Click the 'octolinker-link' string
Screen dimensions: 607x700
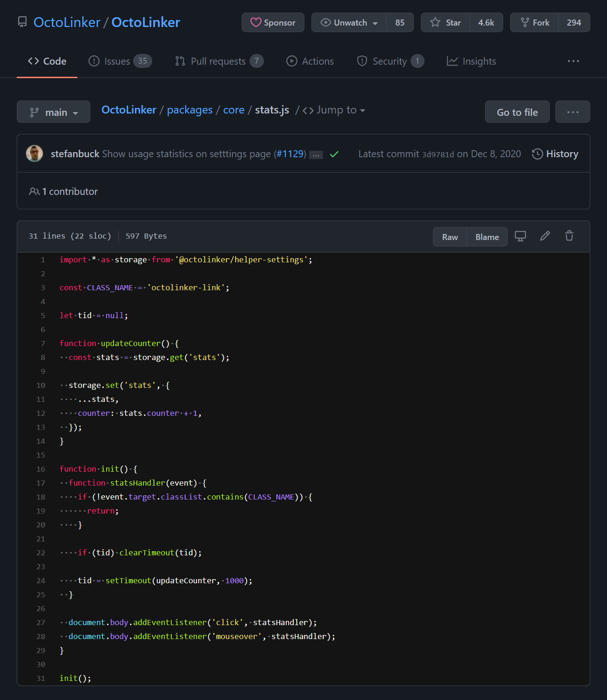pos(186,287)
